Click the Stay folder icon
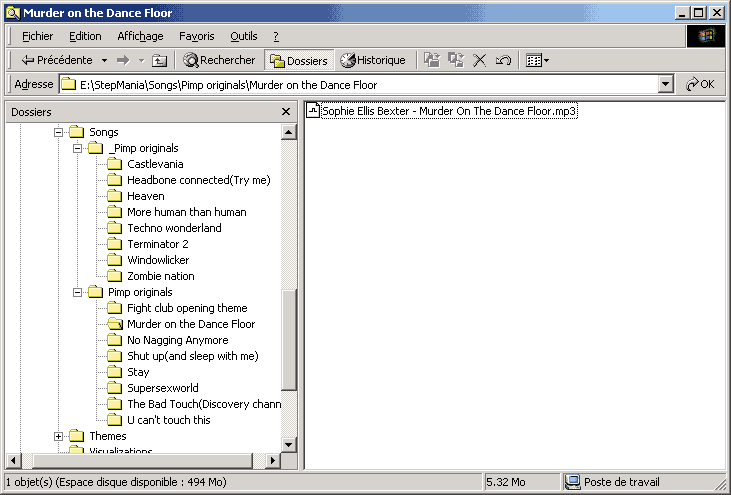The height and width of the screenshot is (495, 731). coord(114,372)
